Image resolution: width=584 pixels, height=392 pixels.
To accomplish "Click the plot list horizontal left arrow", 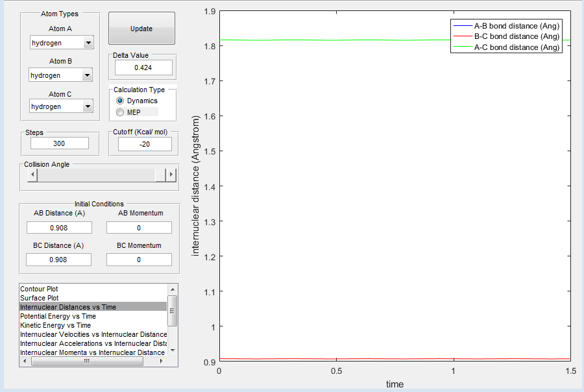I will (x=25, y=361).
